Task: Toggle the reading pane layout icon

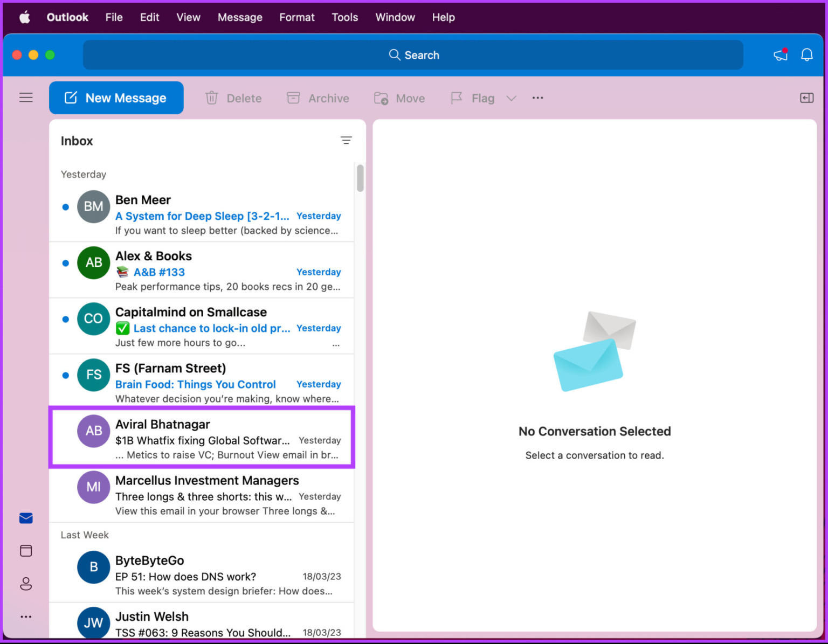Action: pyautogui.click(x=807, y=98)
